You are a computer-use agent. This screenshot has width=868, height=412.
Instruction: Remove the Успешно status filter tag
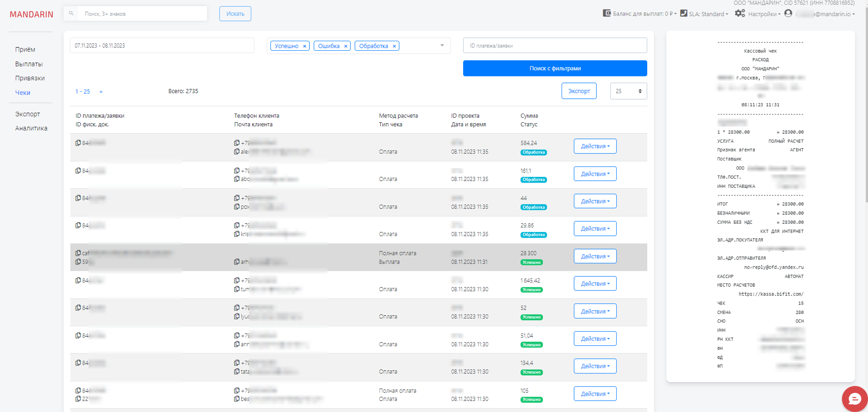[x=305, y=46]
